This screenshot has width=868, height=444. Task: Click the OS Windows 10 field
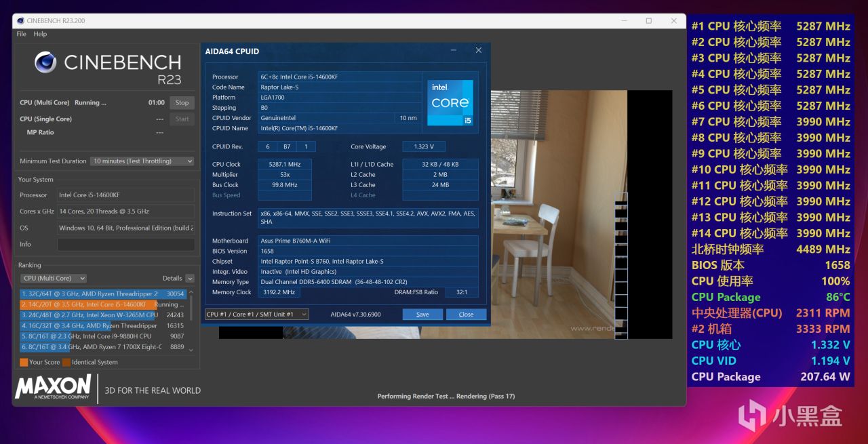tap(125, 228)
